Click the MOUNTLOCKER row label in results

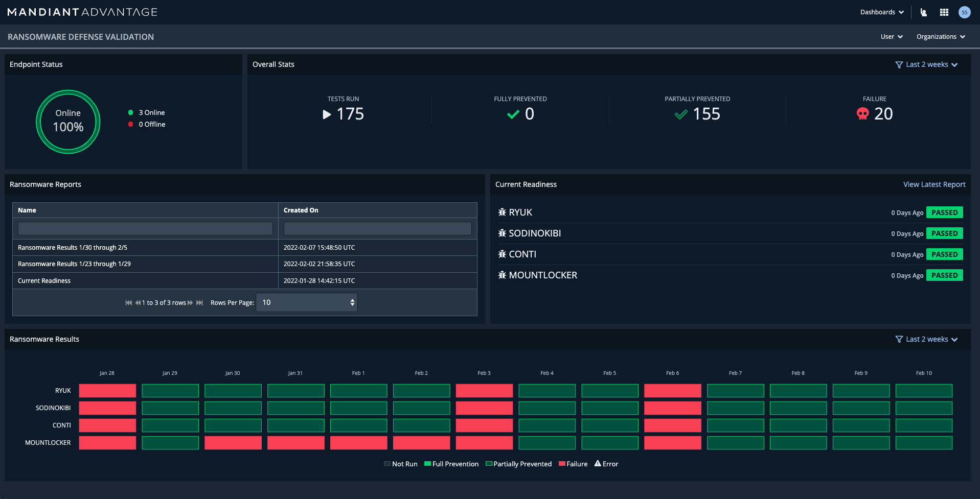(x=48, y=443)
